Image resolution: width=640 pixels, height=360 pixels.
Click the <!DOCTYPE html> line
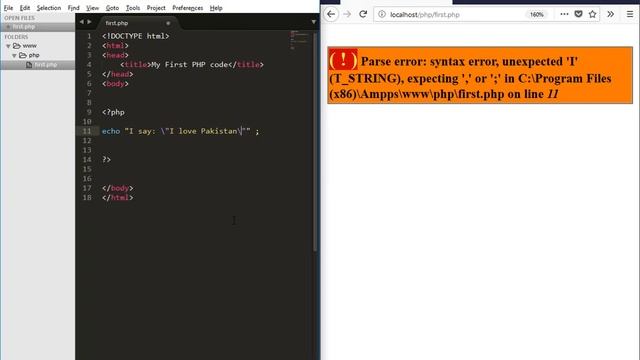(x=136, y=36)
